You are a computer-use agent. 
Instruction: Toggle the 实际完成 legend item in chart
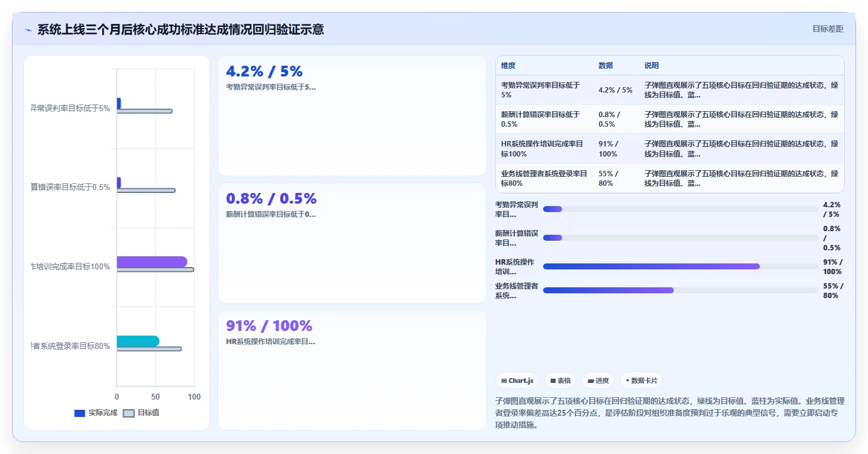(x=96, y=413)
